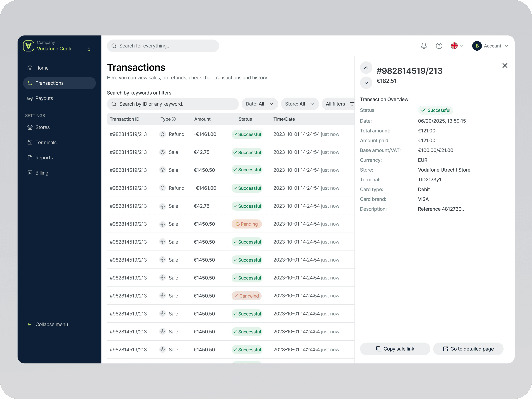This screenshot has width=532, height=399.
Task: Click the B account avatar
Action: 477,46
